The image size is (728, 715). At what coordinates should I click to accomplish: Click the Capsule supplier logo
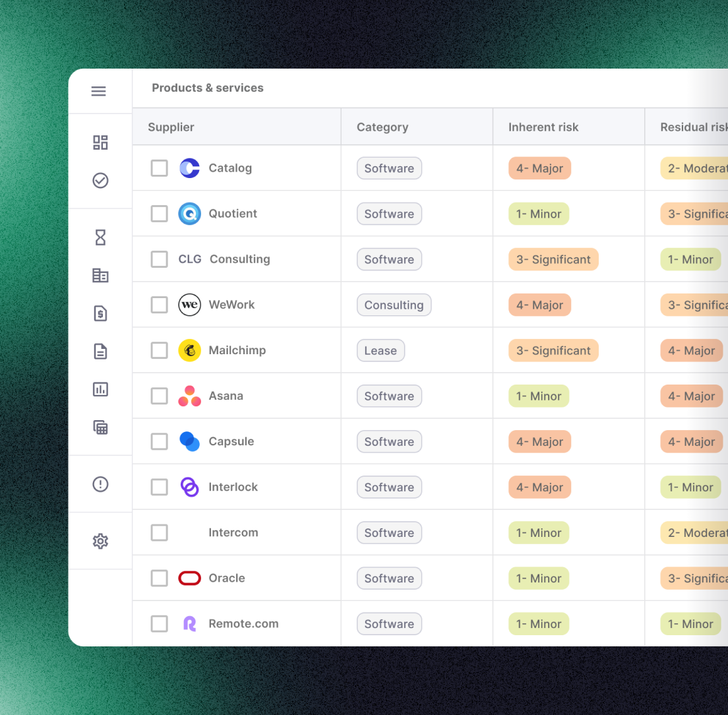[189, 441]
